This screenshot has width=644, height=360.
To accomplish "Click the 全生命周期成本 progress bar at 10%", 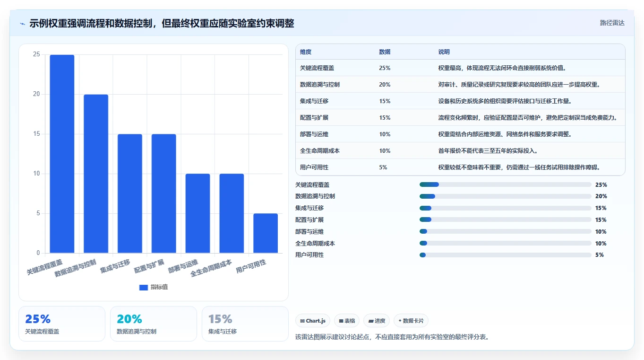I will (506, 243).
